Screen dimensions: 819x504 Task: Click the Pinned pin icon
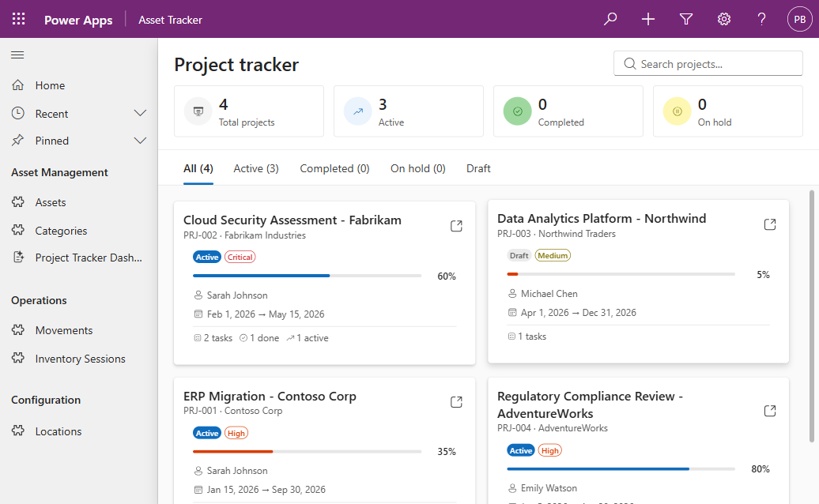(x=17, y=140)
